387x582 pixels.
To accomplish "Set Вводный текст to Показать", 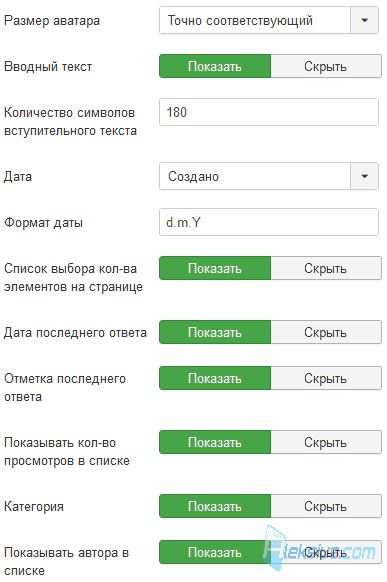I will [215, 66].
